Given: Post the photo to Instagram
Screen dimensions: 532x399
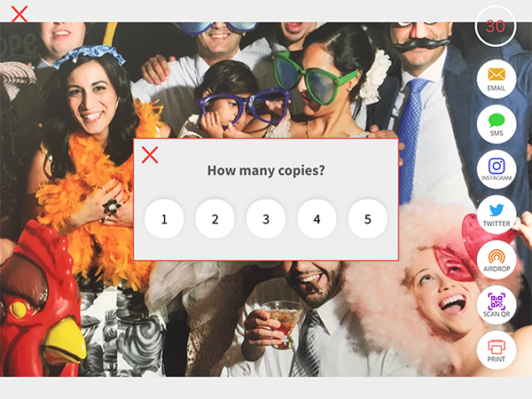Looking at the screenshot, I should (x=497, y=169).
